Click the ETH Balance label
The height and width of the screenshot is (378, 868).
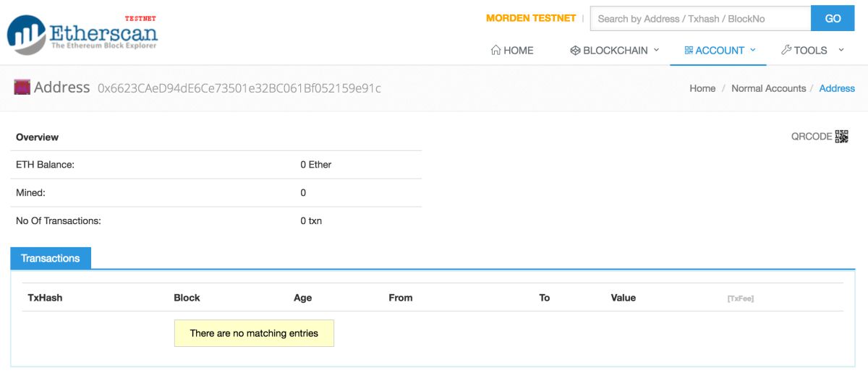45,165
